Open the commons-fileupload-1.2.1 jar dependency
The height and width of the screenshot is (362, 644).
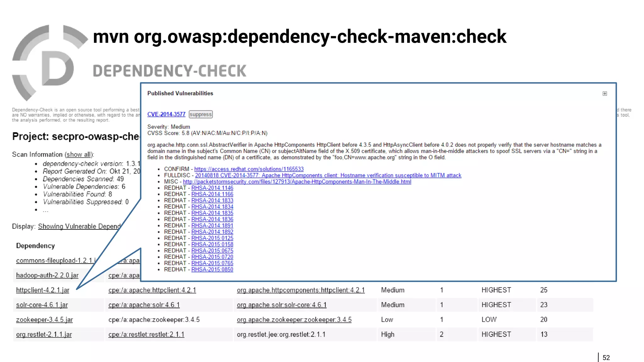pos(57,261)
